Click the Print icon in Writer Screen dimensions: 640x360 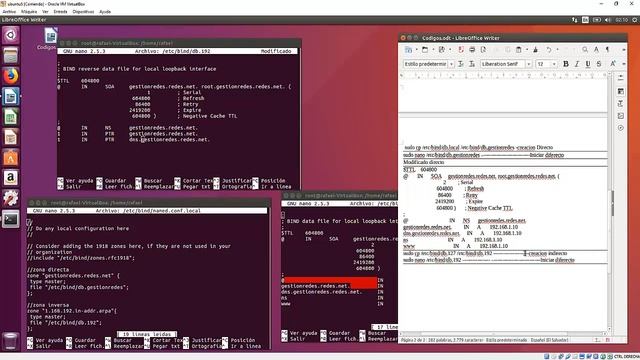coord(472,50)
